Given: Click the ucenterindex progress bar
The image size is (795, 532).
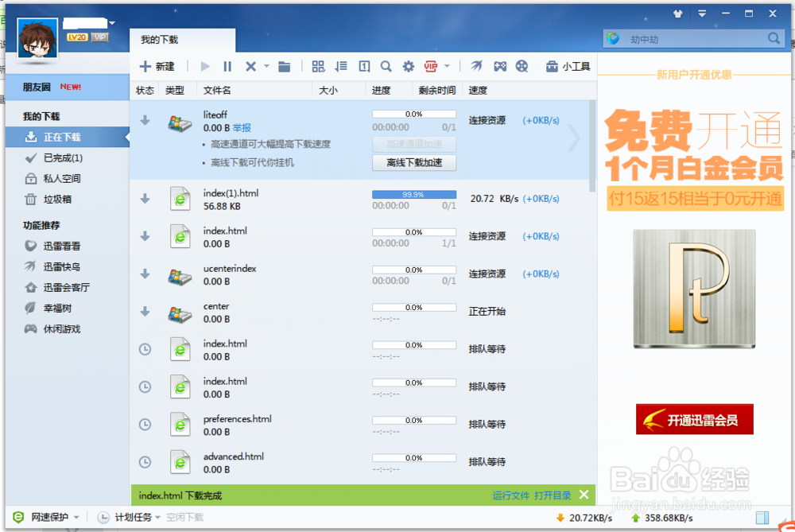Looking at the screenshot, I should point(414,270).
